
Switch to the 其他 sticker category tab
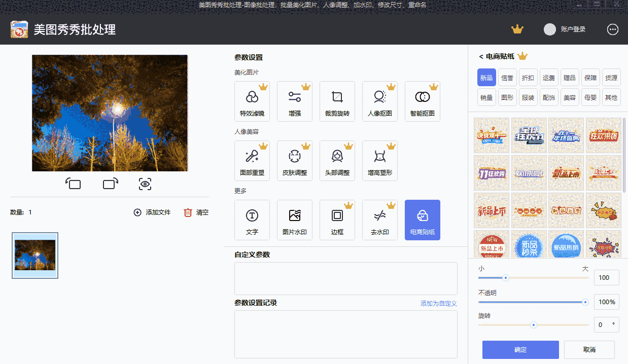tap(611, 97)
